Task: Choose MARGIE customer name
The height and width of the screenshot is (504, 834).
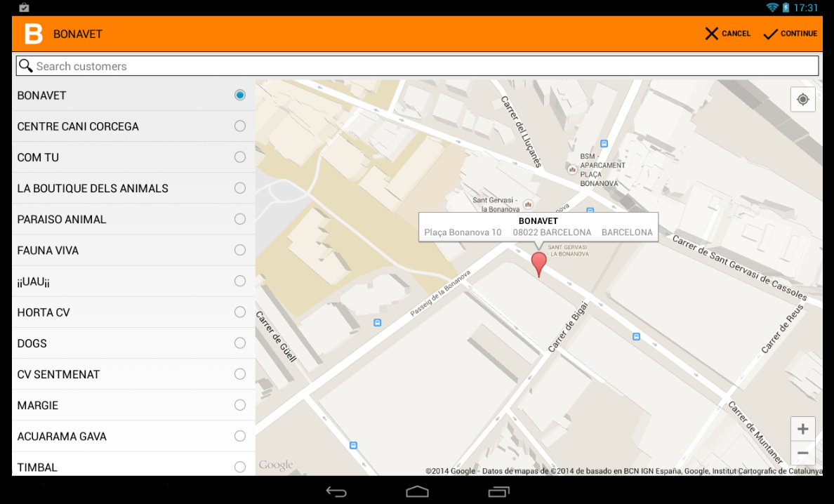Action: point(38,405)
